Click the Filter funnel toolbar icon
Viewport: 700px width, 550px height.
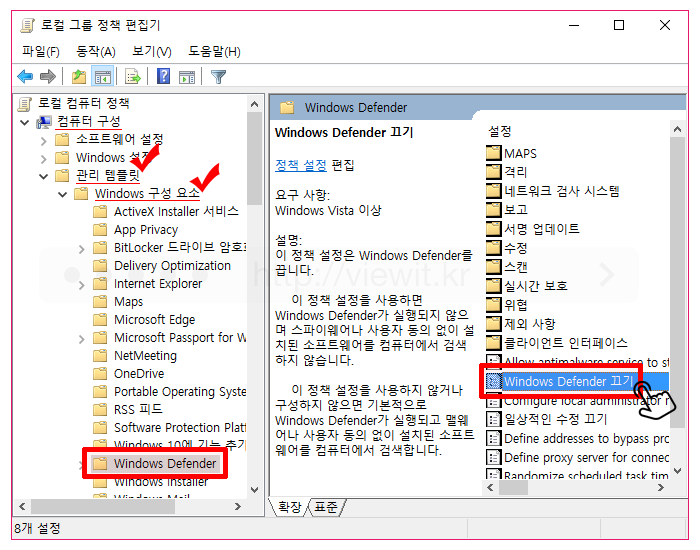tap(218, 77)
